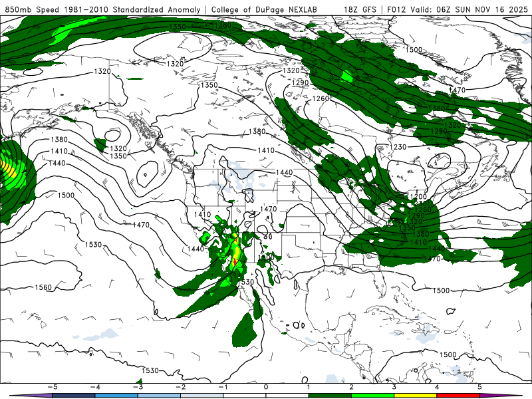Click the '5' colorbar label
The height and width of the screenshot is (399, 532).
(479, 387)
